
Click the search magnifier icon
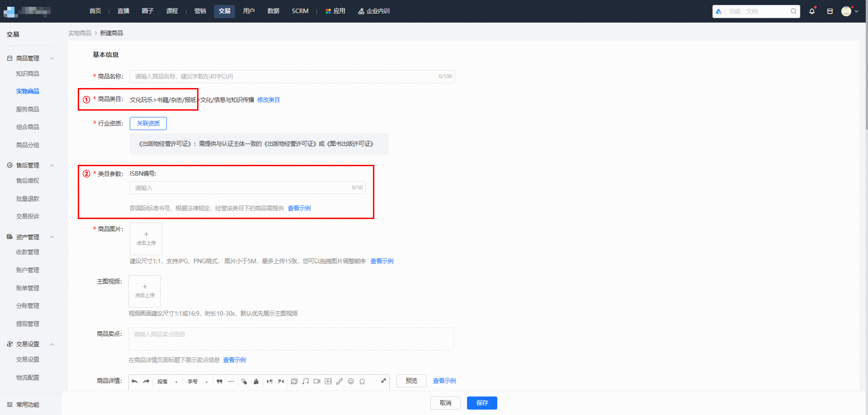[794, 11]
